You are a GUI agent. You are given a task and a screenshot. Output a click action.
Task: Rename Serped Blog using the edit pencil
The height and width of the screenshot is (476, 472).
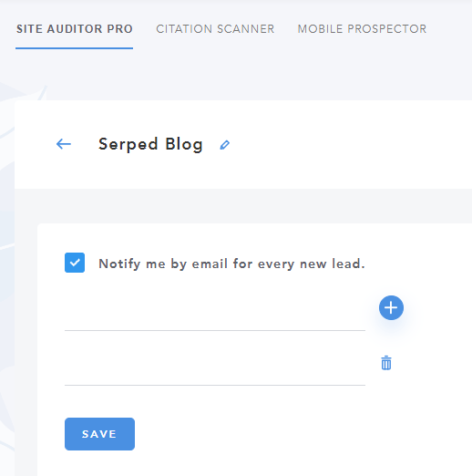(x=225, y=145)
